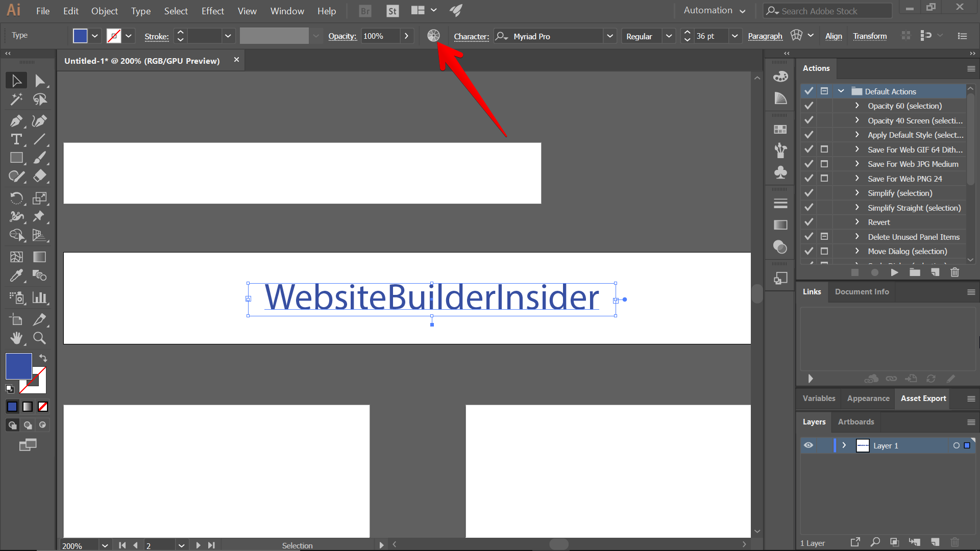This screenshot has width=980, height=551.
Task: Select the Type tool
Action: pos(16,139)
